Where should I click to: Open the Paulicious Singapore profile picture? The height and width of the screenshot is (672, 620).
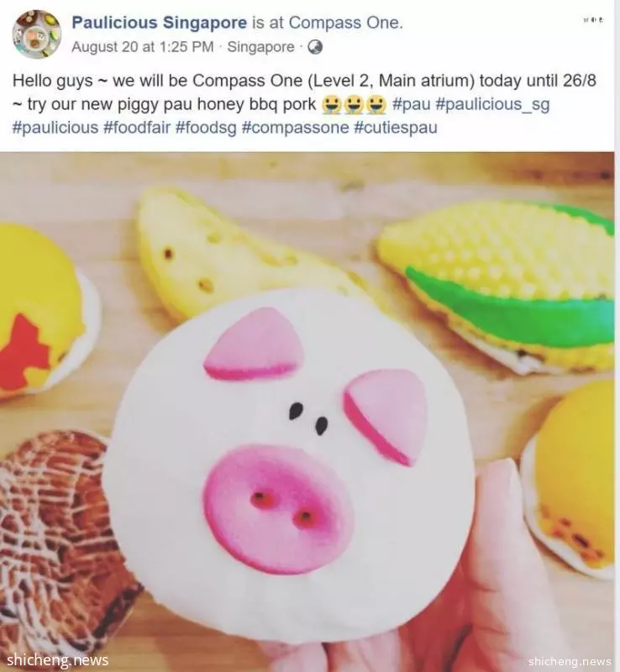tap(36, 34)
